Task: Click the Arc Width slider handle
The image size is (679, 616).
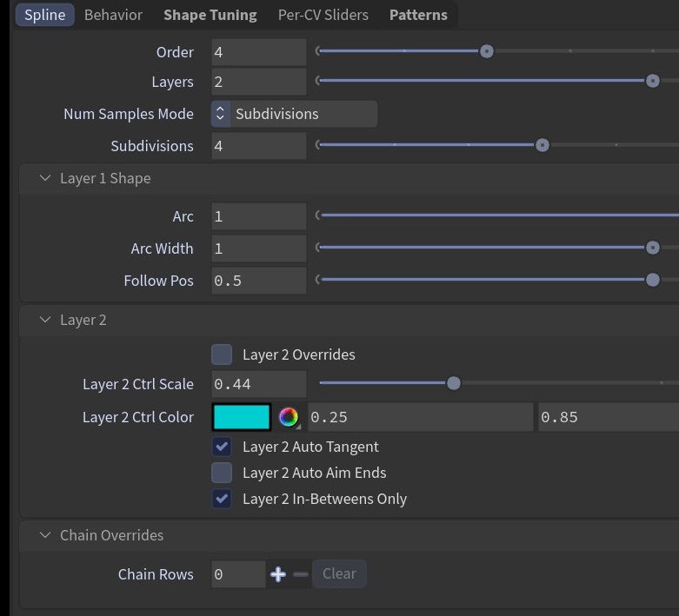Action: (653, 248)
